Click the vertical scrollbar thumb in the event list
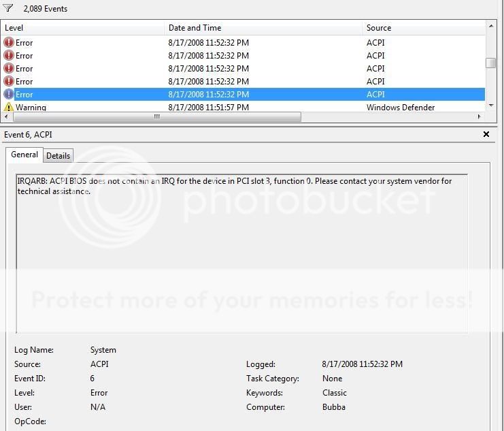The height and width of the screenshot is (431, 504). (490, 63)
